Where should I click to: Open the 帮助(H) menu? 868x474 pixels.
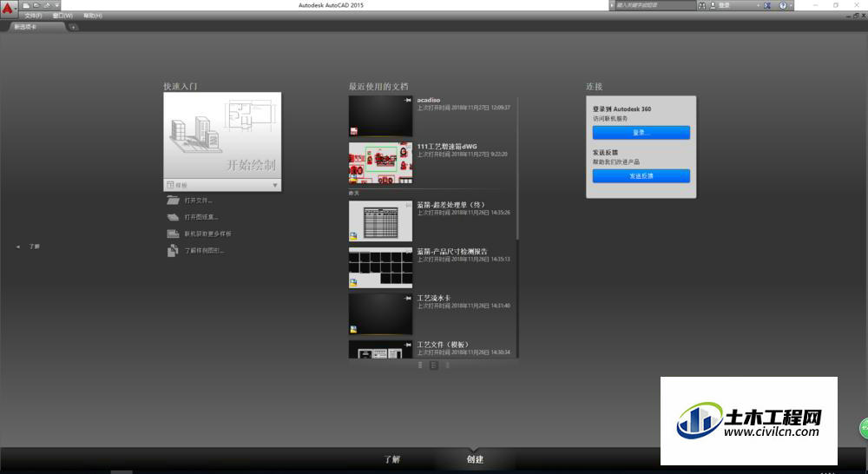93,16
